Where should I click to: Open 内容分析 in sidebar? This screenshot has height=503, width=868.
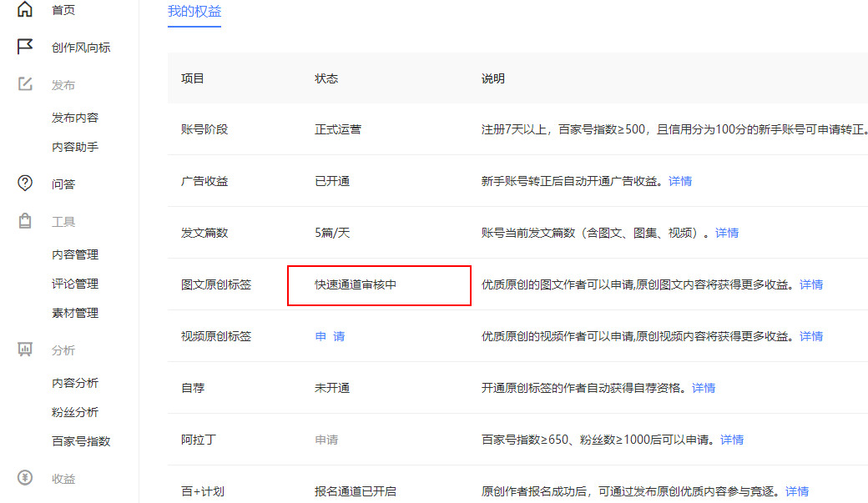coord(75,383)
